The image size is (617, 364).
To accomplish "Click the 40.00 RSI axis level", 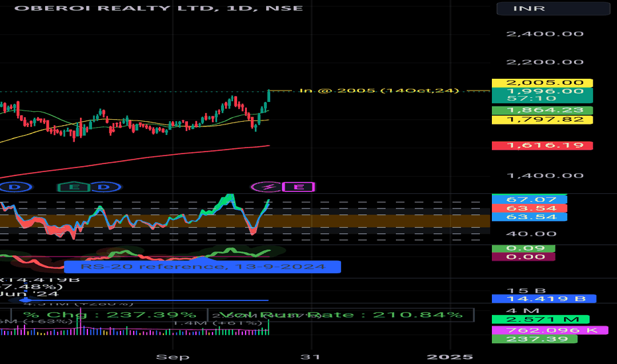I will coord(531,234).
